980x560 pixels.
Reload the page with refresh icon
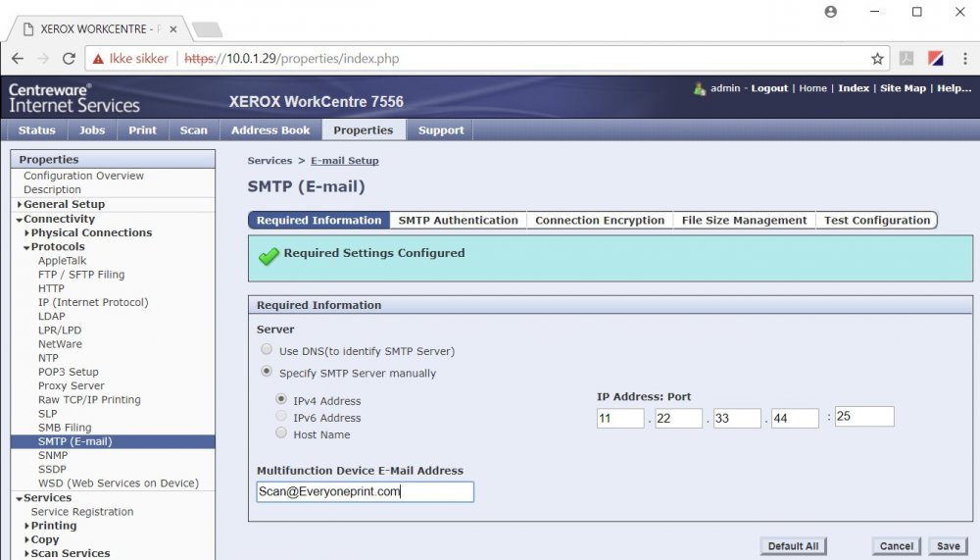pyautogui.click(x=70, y=59)
